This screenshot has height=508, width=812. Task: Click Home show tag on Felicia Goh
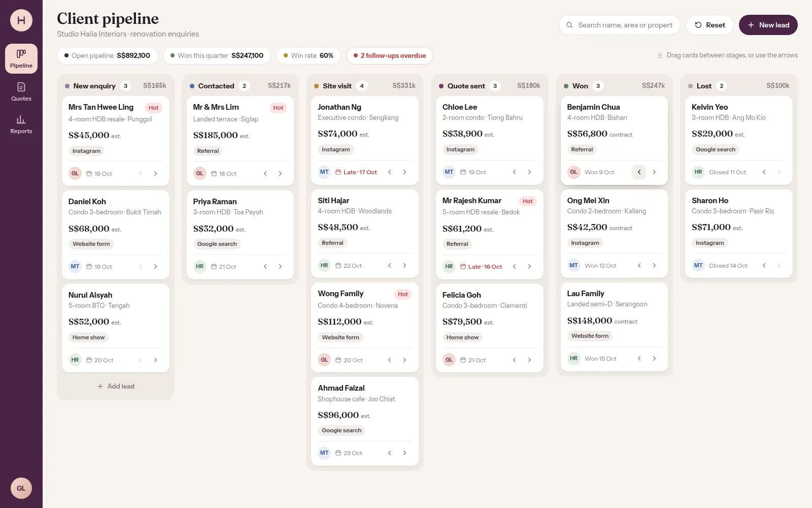click(462, 337)
